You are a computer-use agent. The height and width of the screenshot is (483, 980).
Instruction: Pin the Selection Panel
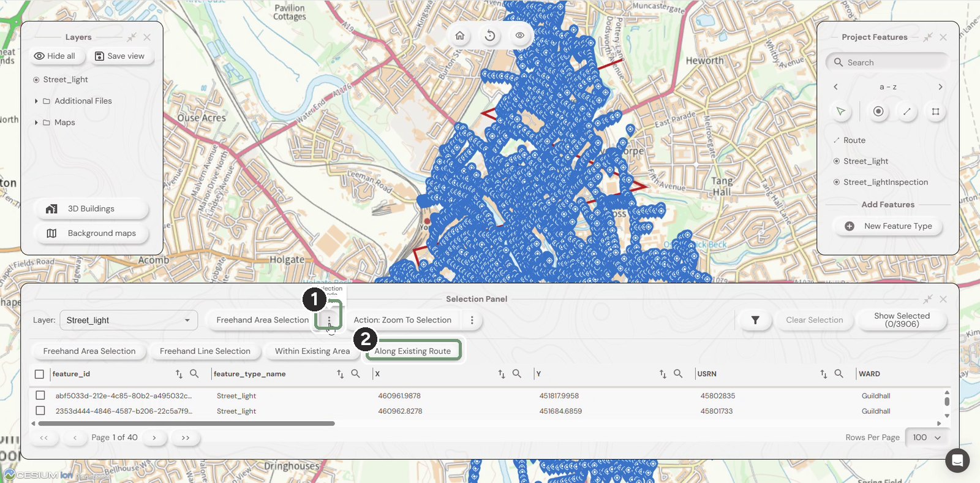pos(928,299)
